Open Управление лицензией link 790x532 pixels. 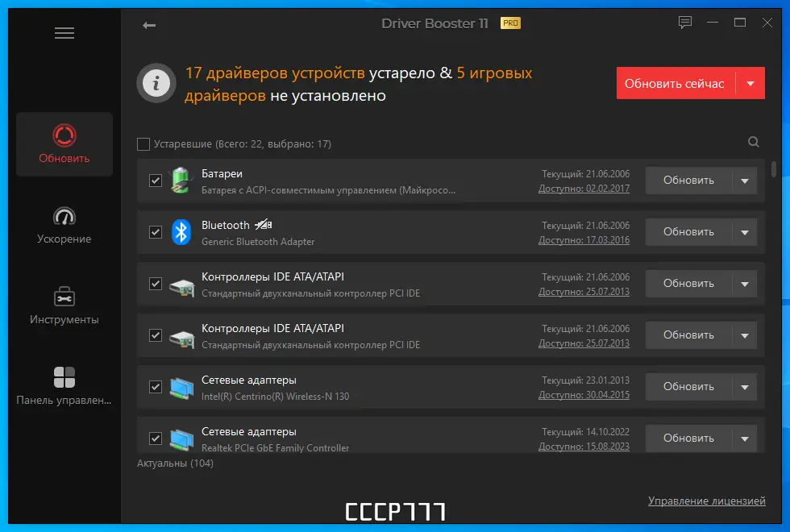click(706, 501)
